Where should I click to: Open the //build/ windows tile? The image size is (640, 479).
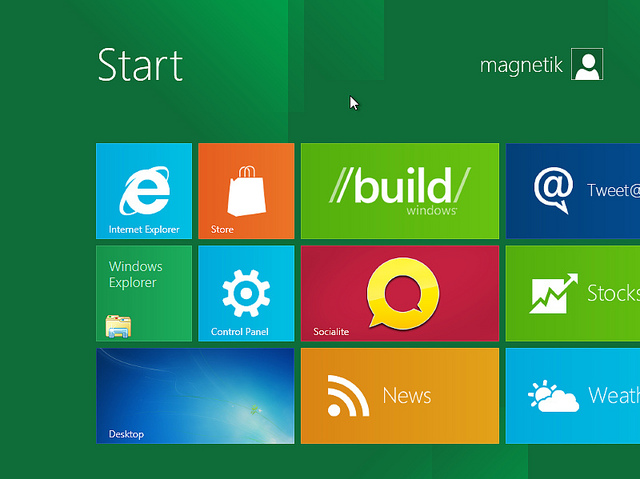400,191
